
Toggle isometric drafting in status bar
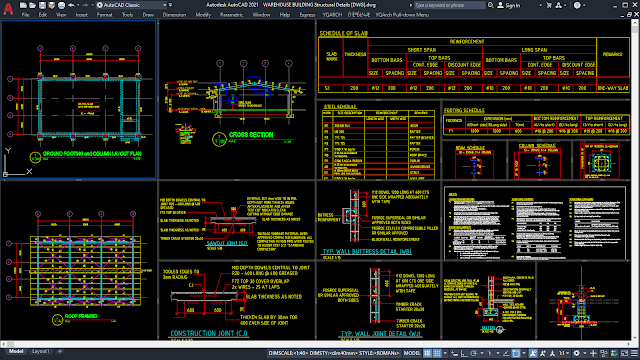pos(490,353)
